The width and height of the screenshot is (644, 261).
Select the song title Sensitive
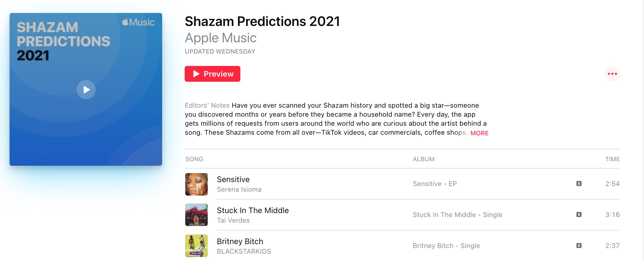pos(233,180)
